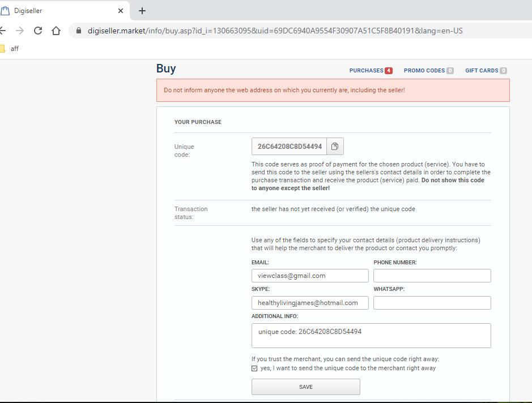Click the browser address bar URL
This screenshot has height=403, width=532.
[x=275, y=31]
